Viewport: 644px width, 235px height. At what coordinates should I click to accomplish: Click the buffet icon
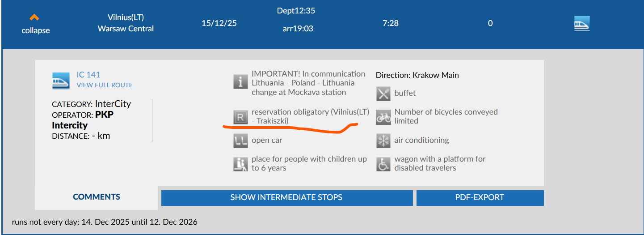click(x=383, y=94)
